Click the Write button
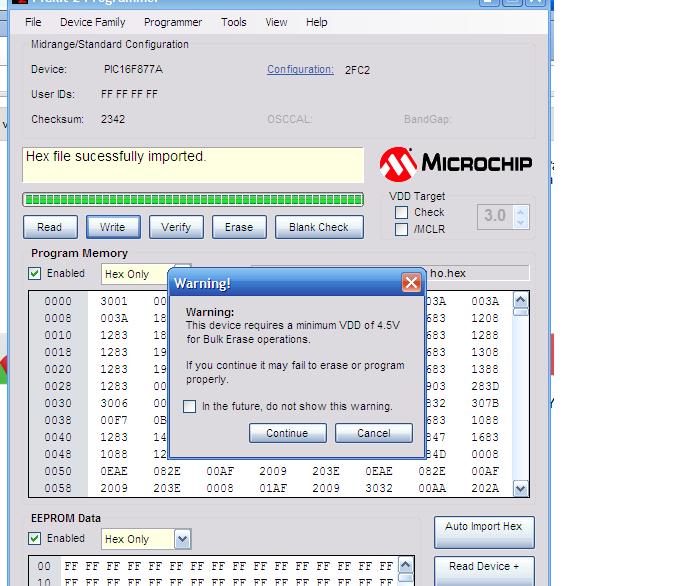Image resolution: width=680 pixels, height=586 pixels. (113, 227)
